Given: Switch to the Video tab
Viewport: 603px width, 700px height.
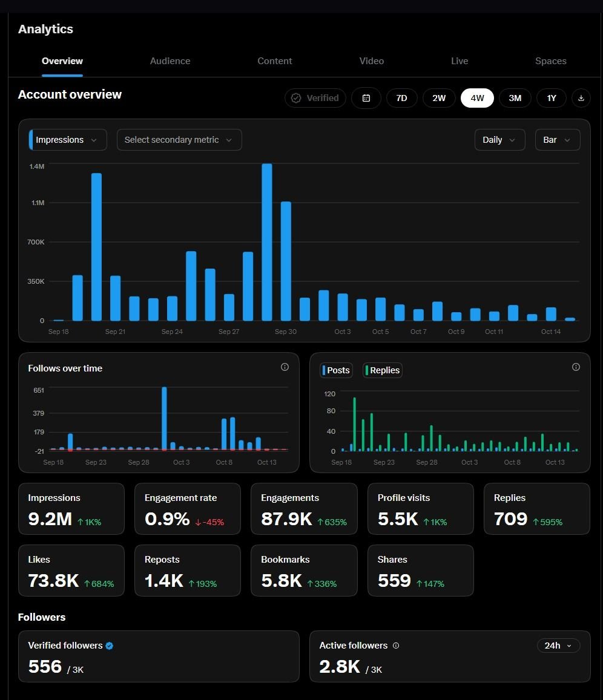Looking at the screenshot, I should (372, 61).
